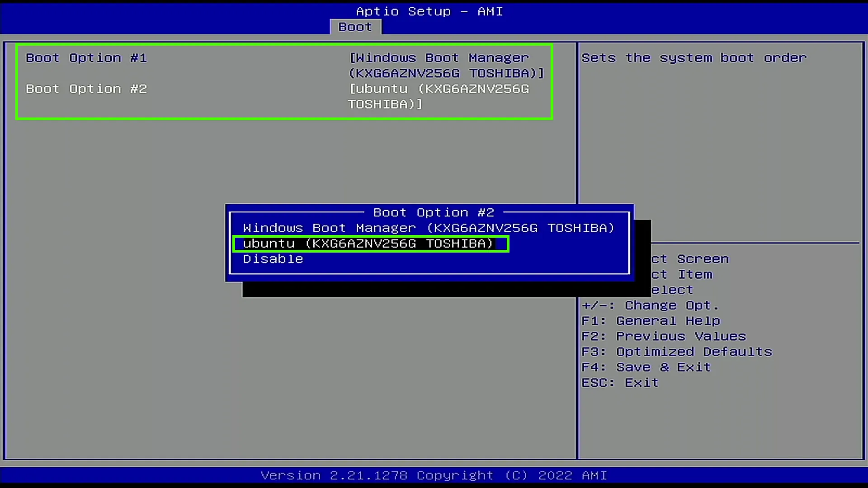Click the Aptio Setup - AMI title
Viewport: 868px width, 488px height.
click(429, 11)
